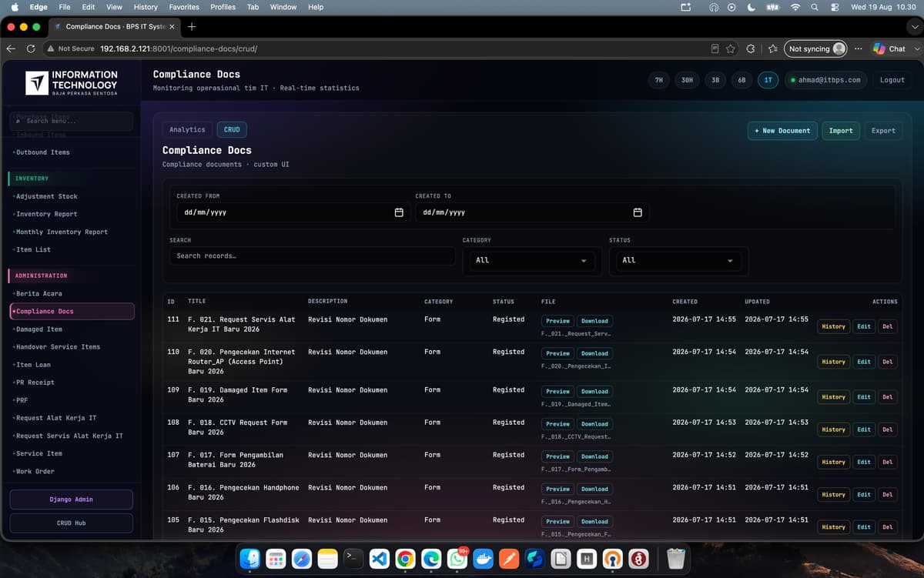Screen dimensions: 924x578
Task: Open Work Order in the sidebar
Action: pos(35,471)
